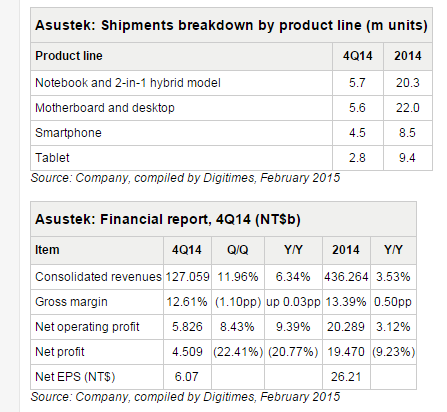The image size is (447, 412).
Task: Select the 26.21 annual EPS value
Action: [346, 377]
